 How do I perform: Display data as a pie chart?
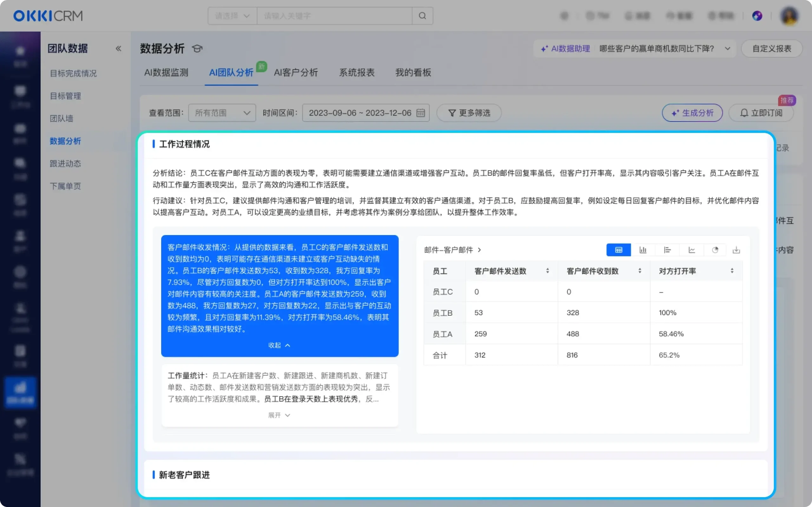[x=716, y=250]
